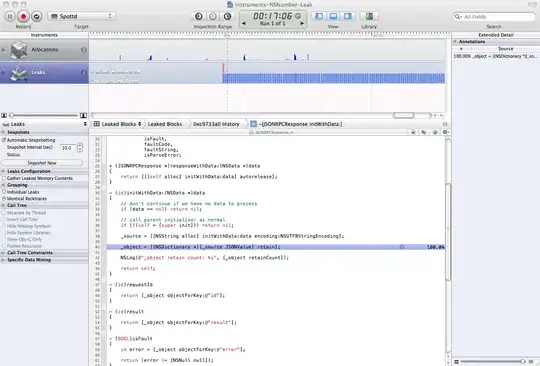Select the 0xc9733a0 History breadcrumb

[x=216, y=124]
